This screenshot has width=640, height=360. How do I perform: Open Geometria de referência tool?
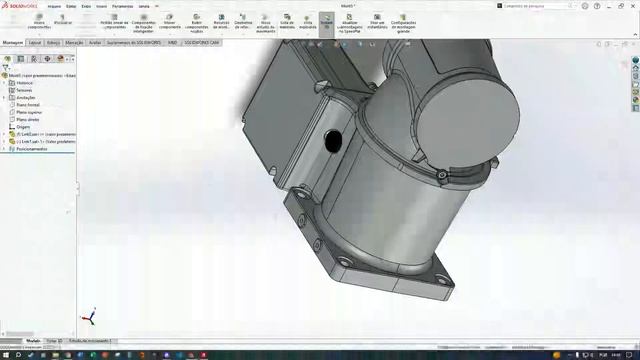(x=243, y=22)
